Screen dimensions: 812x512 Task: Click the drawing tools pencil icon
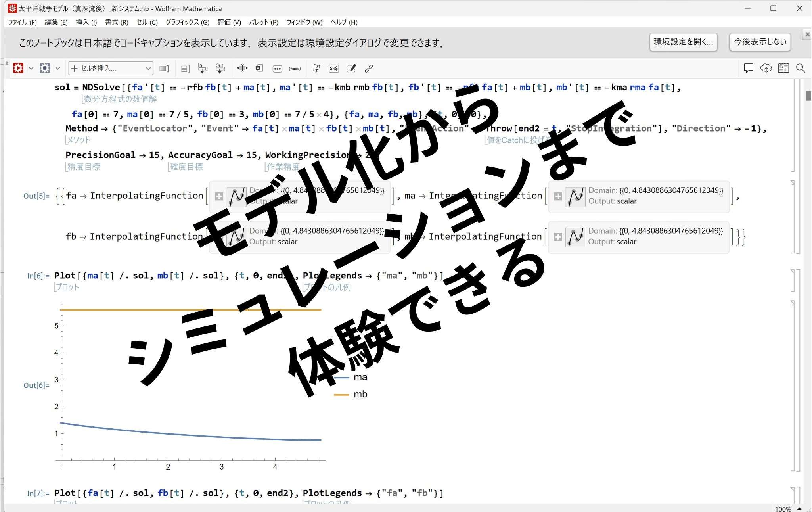pyautogui.click(x=351, y=69)
